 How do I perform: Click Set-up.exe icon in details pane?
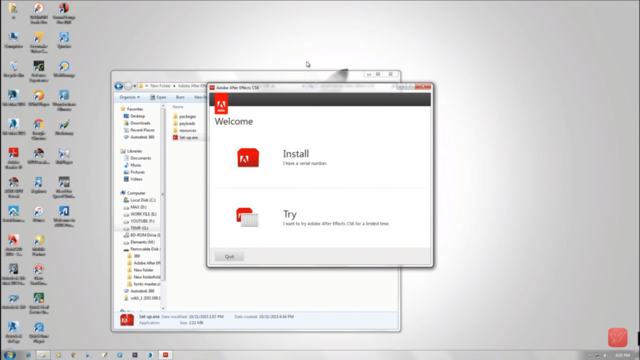pyautogui.click(x=127, y=320)
